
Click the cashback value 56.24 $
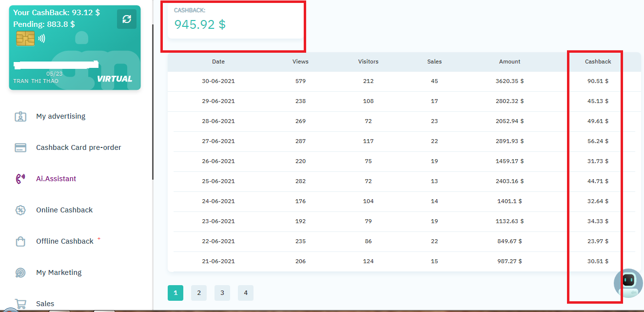pyautogui.click(x=598, y=141)
